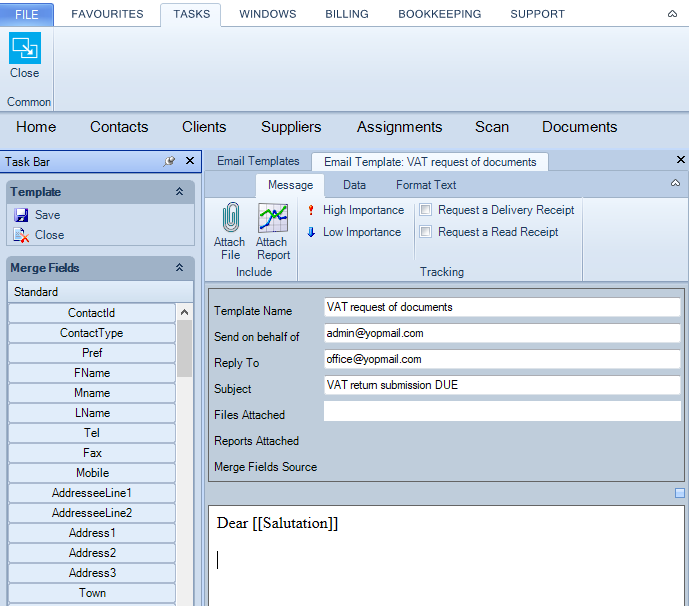Set High Importance flag

coord(355,210)
